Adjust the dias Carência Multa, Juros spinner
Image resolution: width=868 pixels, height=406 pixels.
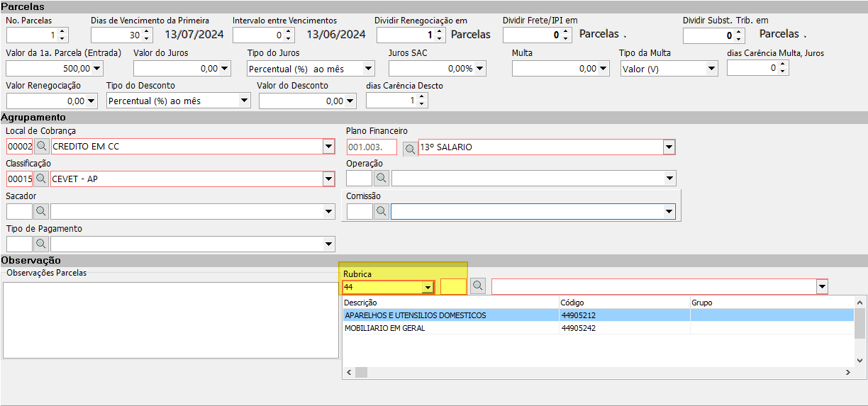click(783, 68)
